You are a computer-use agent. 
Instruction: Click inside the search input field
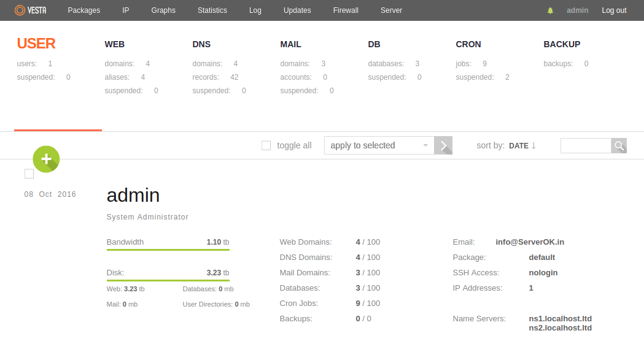click(x=586, y=145)
